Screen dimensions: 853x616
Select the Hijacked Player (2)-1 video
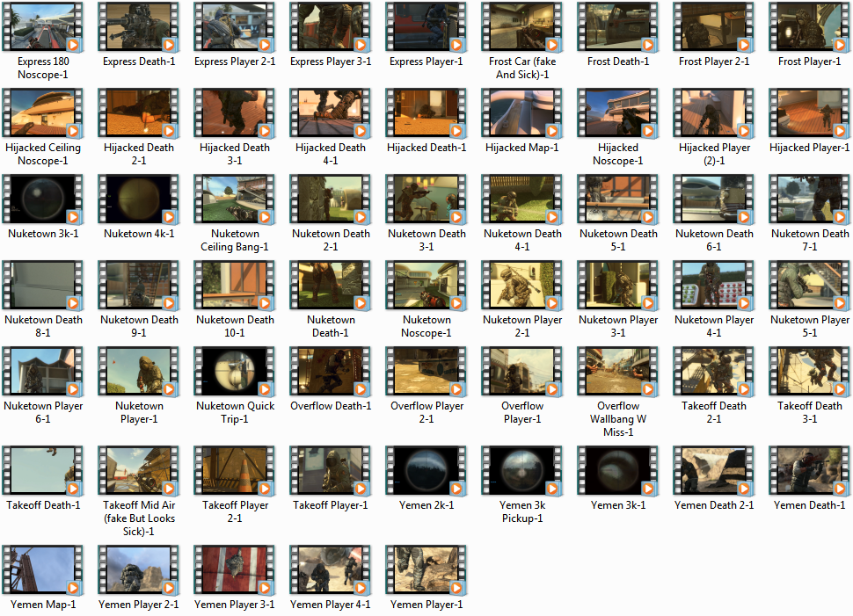click(x=714, y=112)
